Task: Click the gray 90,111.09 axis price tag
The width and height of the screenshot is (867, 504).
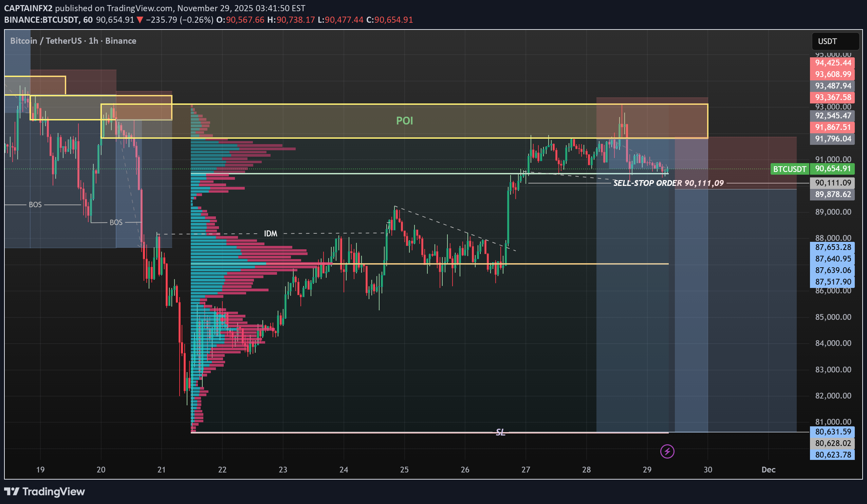Action: point(832,183)
